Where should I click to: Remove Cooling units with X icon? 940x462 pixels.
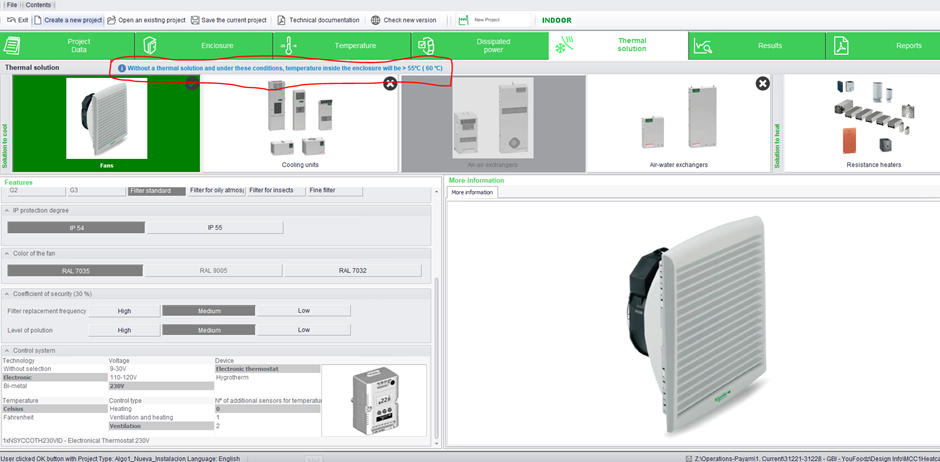click(x=390, y=84)
